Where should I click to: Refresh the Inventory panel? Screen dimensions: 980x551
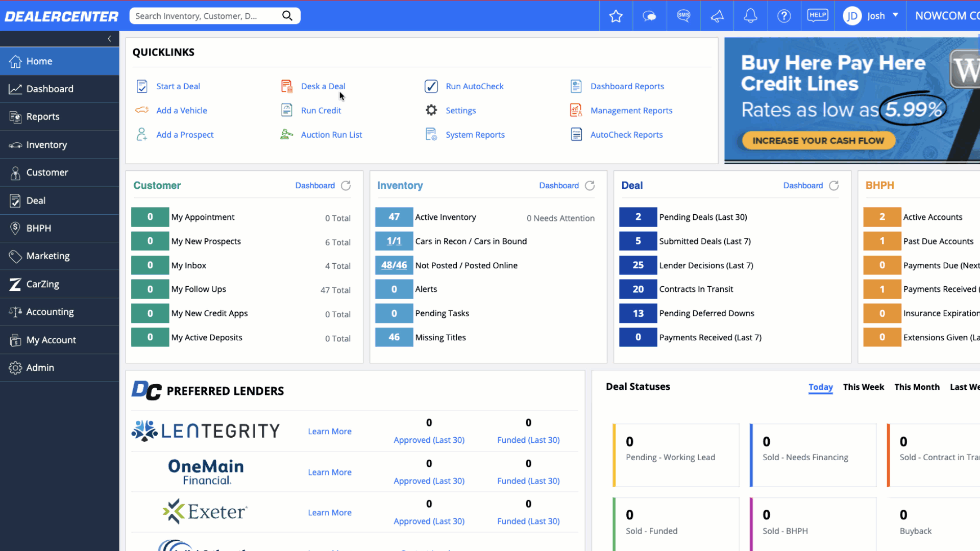point(590,186)
